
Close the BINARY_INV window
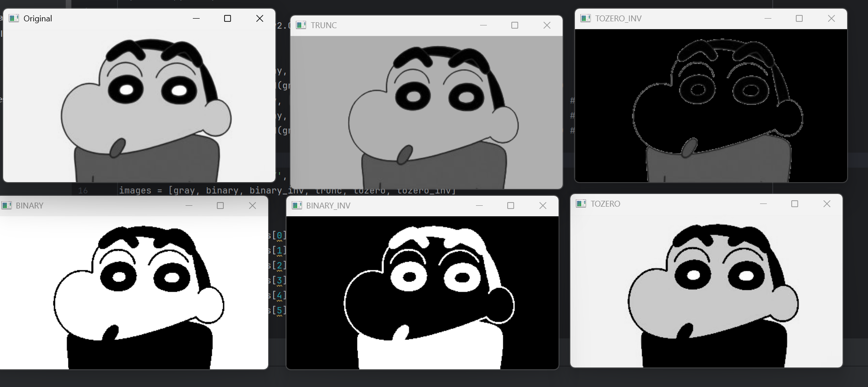[x=543, y=205]
